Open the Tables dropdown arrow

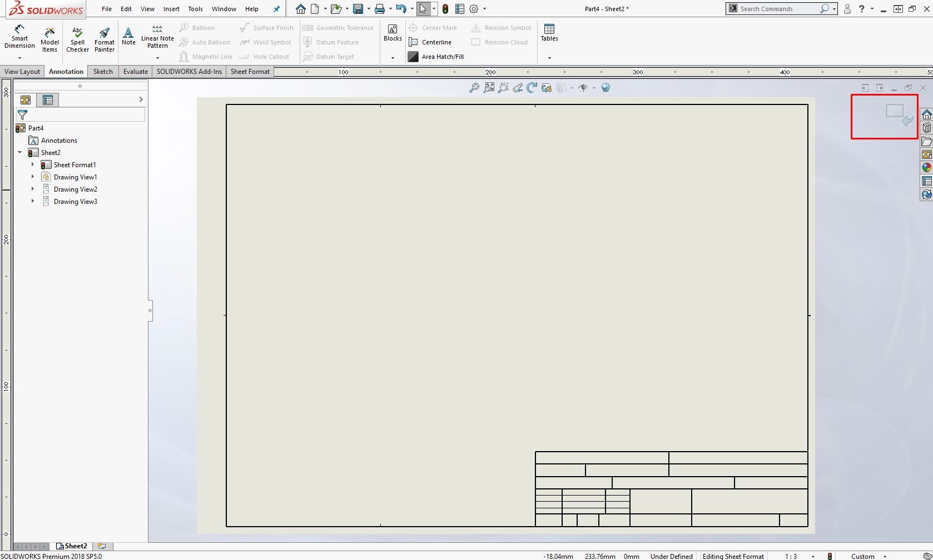[549, 57]
